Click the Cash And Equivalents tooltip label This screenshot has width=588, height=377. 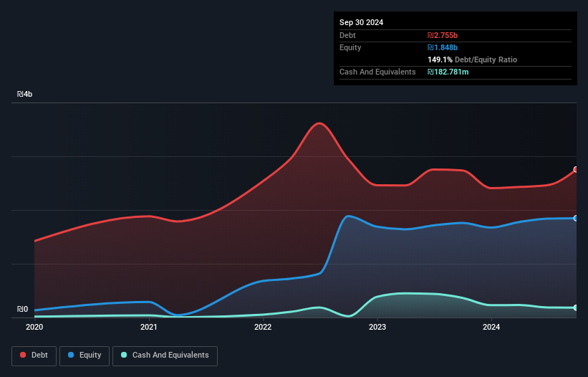coord(377,72)
